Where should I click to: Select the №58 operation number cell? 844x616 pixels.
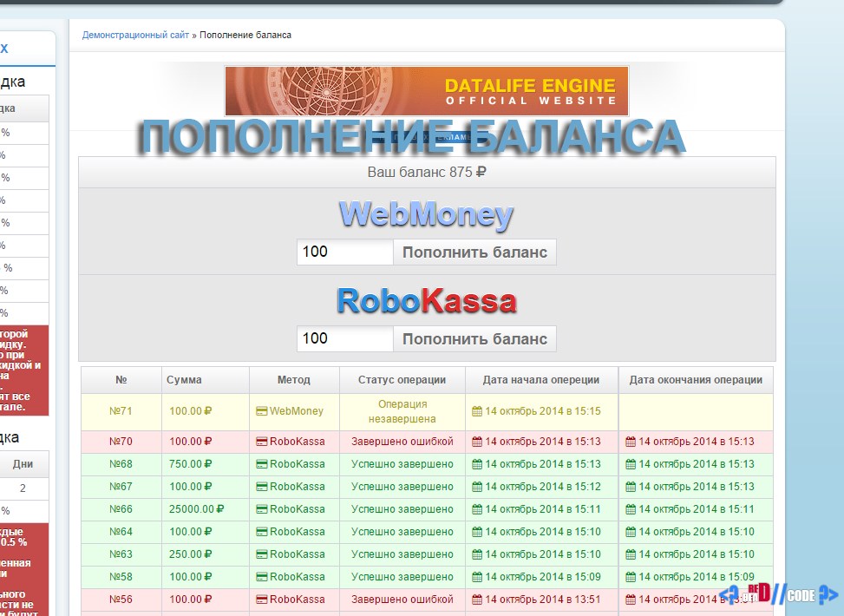[121, 577]
